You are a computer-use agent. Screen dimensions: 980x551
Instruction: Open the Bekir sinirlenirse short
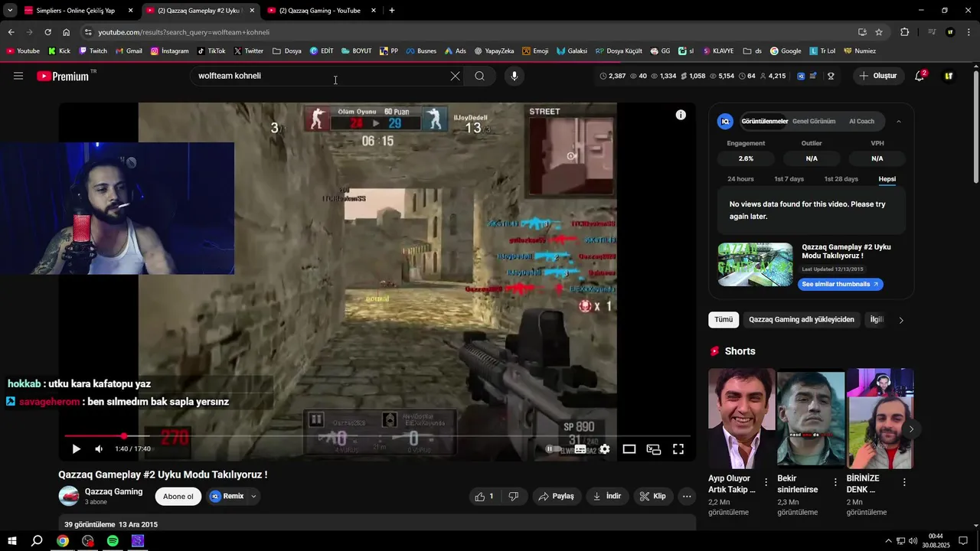811,419
